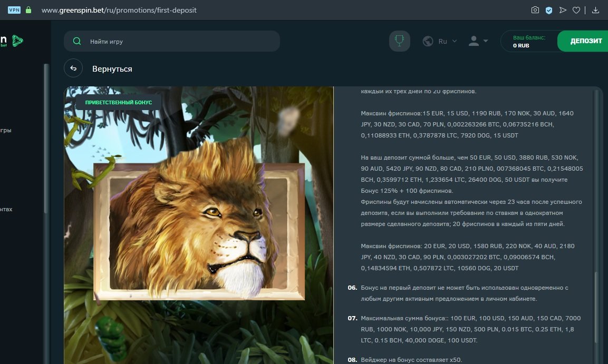Click the send arrow icon in address bar

click(x=563, y=10)
